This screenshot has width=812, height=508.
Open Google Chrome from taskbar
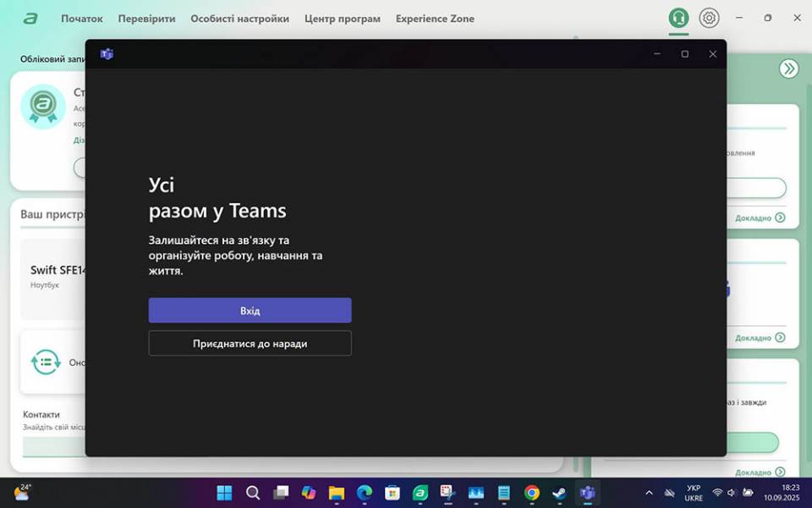point(531,493)
